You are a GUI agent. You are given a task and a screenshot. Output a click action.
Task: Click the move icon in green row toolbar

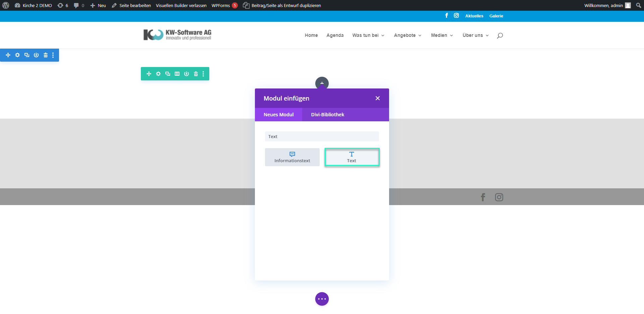coord(149,74)
